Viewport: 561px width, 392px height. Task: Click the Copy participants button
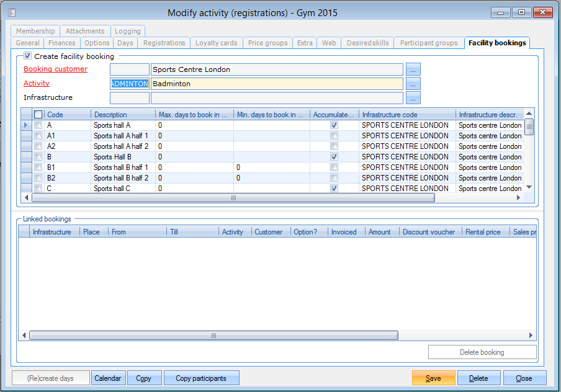[201, 378]
